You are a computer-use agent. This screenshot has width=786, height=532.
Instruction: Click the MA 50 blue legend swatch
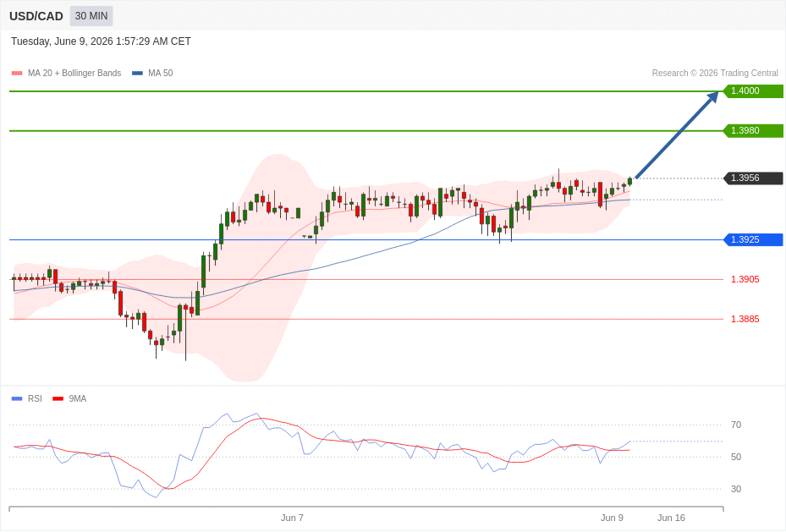point(137,73)
